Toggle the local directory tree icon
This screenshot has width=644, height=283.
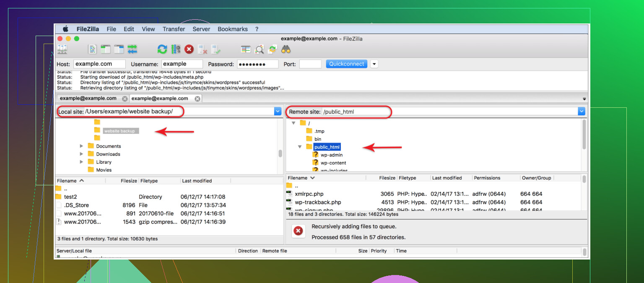pos(105,49)
